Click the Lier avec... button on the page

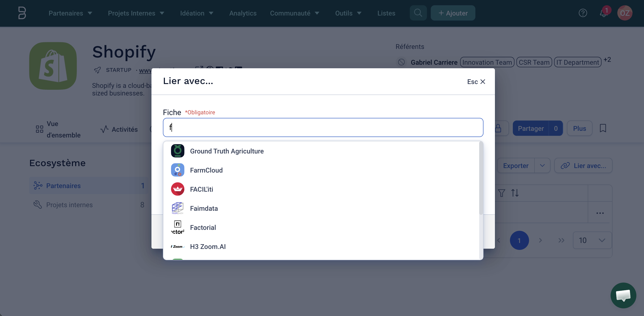coord(583,165)
